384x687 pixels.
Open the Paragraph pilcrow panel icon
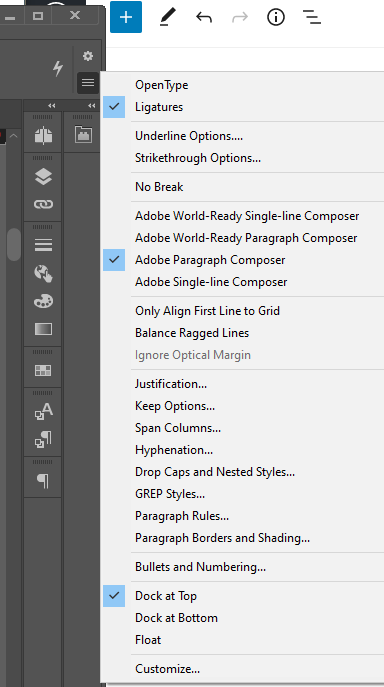point(43,481)
